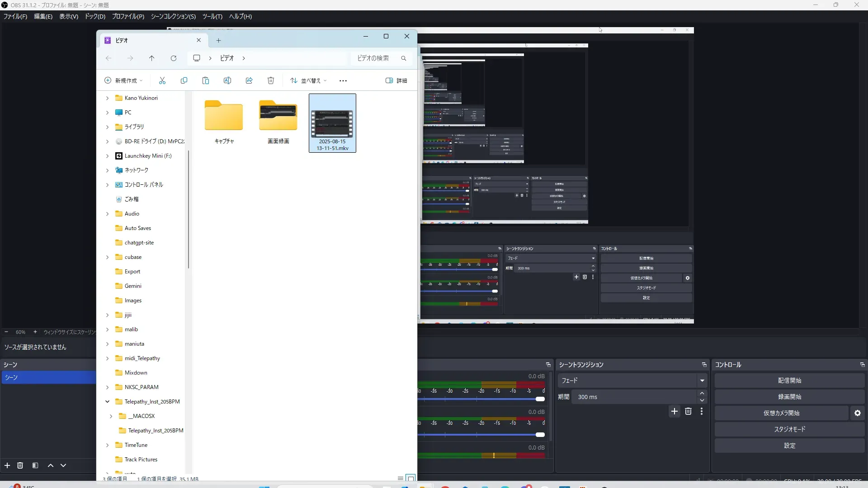868x488 pixels.
Task: Collapse the Telepathy_Inst_205BPM folder tree
Action: coord(108,401)
